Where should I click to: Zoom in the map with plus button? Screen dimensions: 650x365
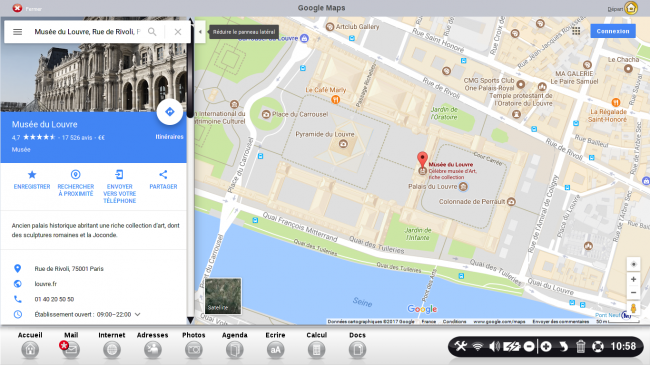pos(633,279)
